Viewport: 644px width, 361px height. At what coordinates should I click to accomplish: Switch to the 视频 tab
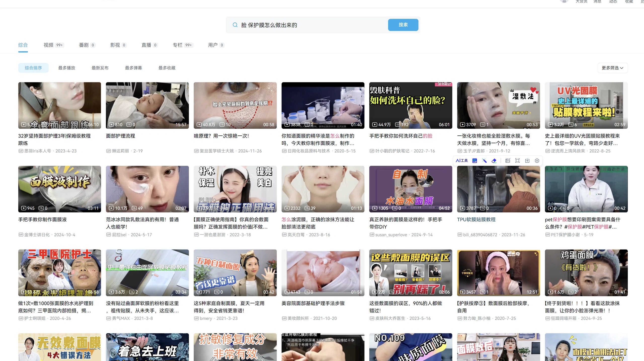48,45
